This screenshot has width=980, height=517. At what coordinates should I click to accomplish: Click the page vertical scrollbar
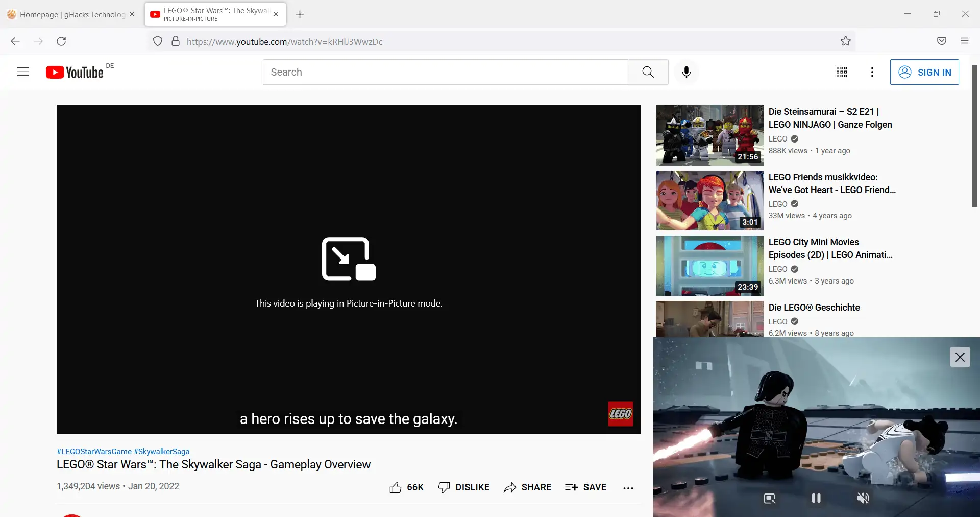coord(974,136)
